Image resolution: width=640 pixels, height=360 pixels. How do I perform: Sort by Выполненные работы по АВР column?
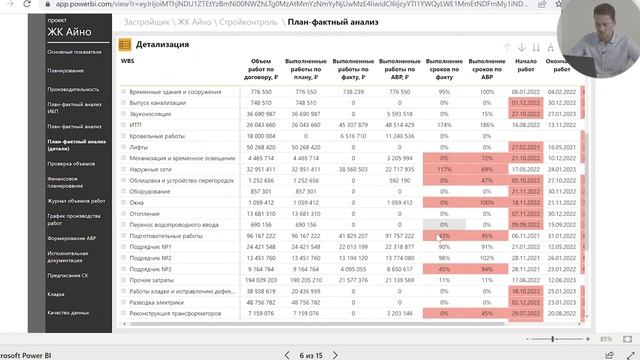pyautogui.click(x=400, y=69)
